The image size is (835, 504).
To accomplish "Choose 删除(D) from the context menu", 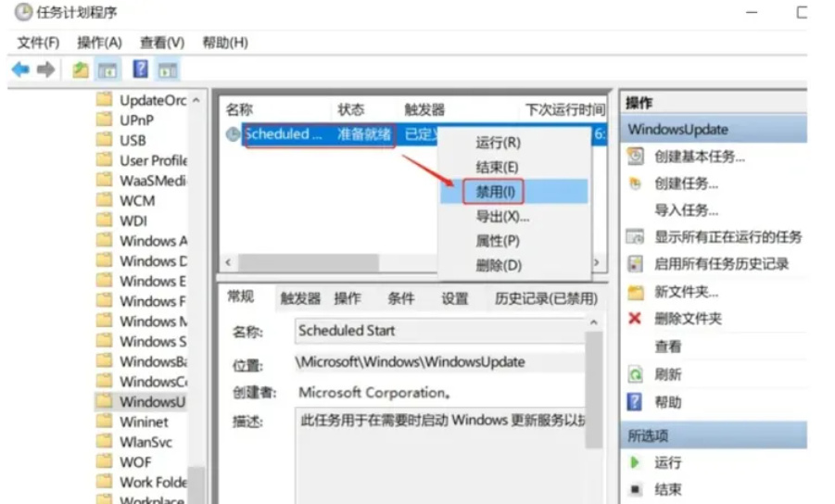I will point(514,265).
